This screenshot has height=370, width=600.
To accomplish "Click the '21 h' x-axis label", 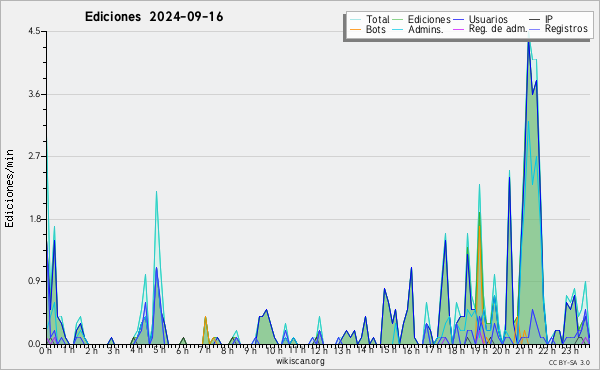I will (524, 350).
